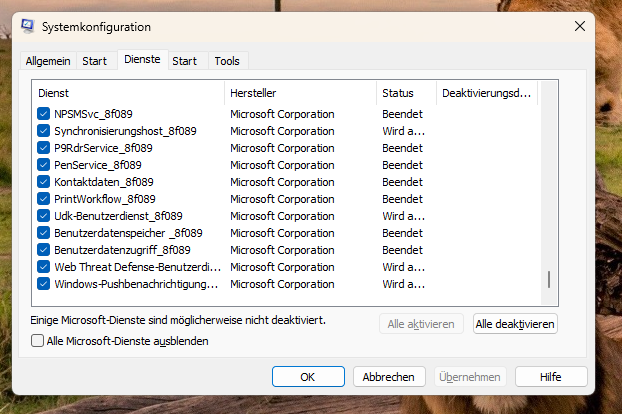Select the Udk-Benutzerdienst_8f089 service name
622x414 pixels.
[x=118, y=216]
